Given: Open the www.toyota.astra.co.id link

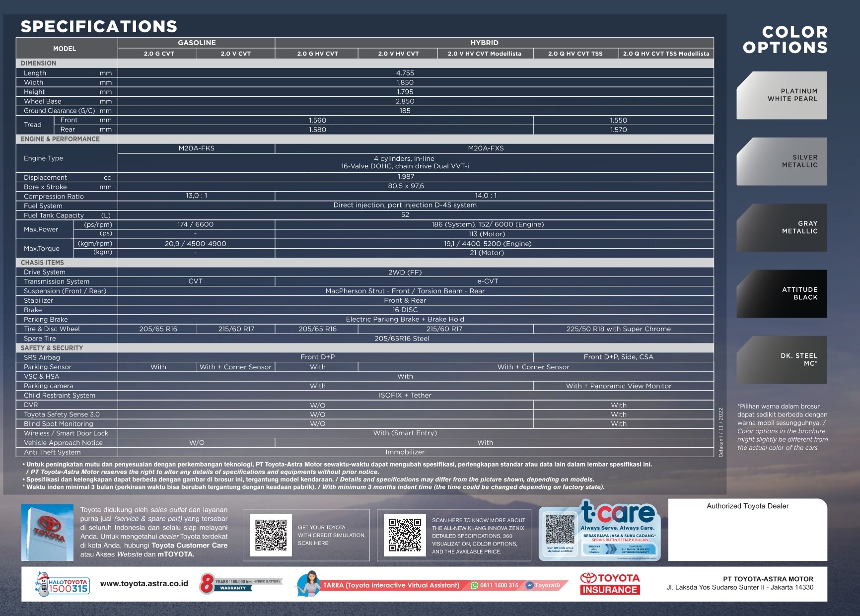Looking at the screenshot, I should pos(144,584).
